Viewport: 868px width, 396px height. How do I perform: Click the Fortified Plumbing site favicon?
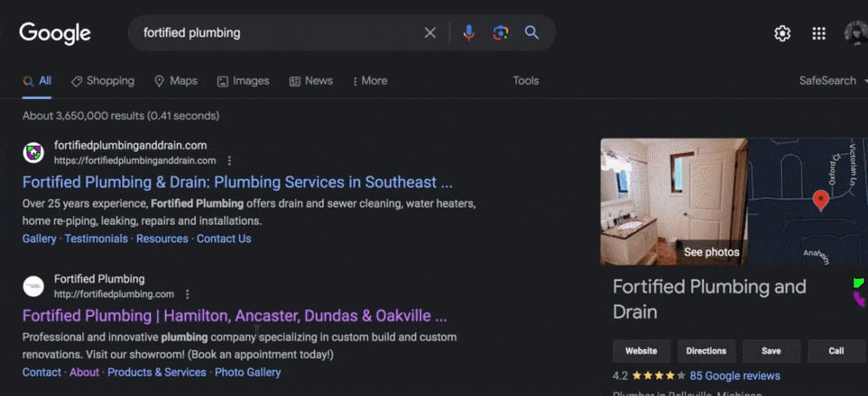point(33,286)
